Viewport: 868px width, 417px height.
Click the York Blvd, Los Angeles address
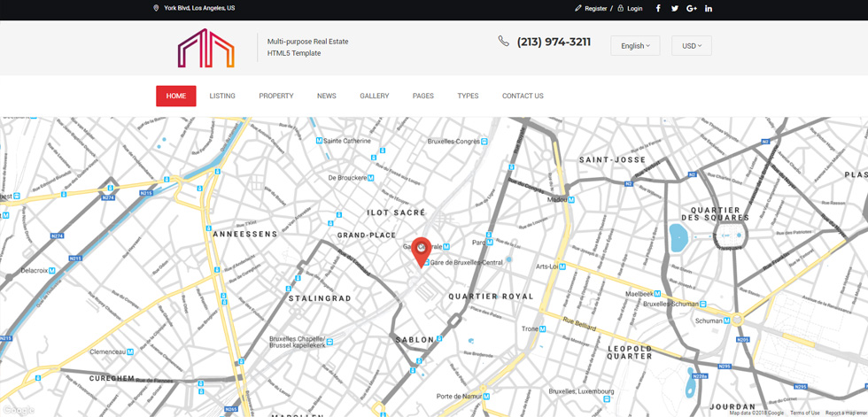click(199, 8)
